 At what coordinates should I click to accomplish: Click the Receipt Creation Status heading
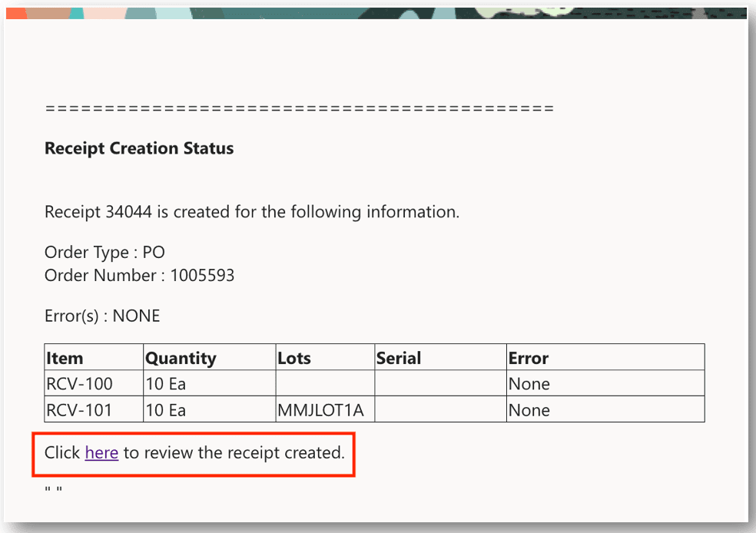click(x=139, y=148)
